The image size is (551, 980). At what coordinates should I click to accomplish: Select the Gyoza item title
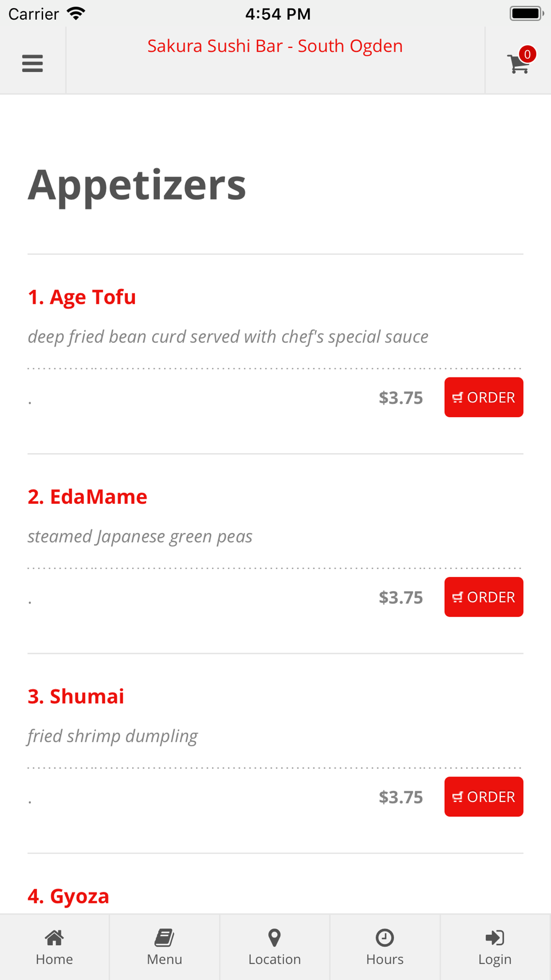click(x=68, y=896)
